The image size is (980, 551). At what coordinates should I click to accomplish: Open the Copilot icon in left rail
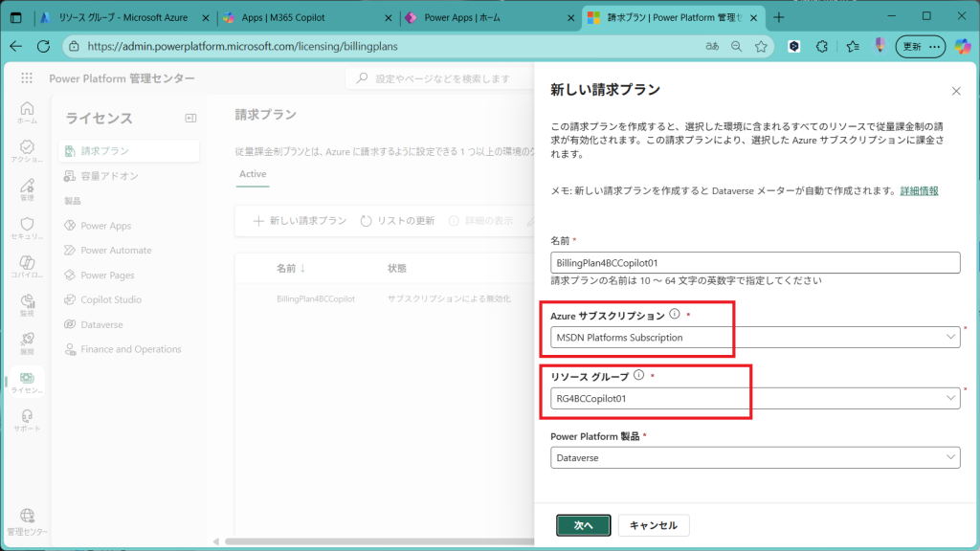(x=27, y=267)
